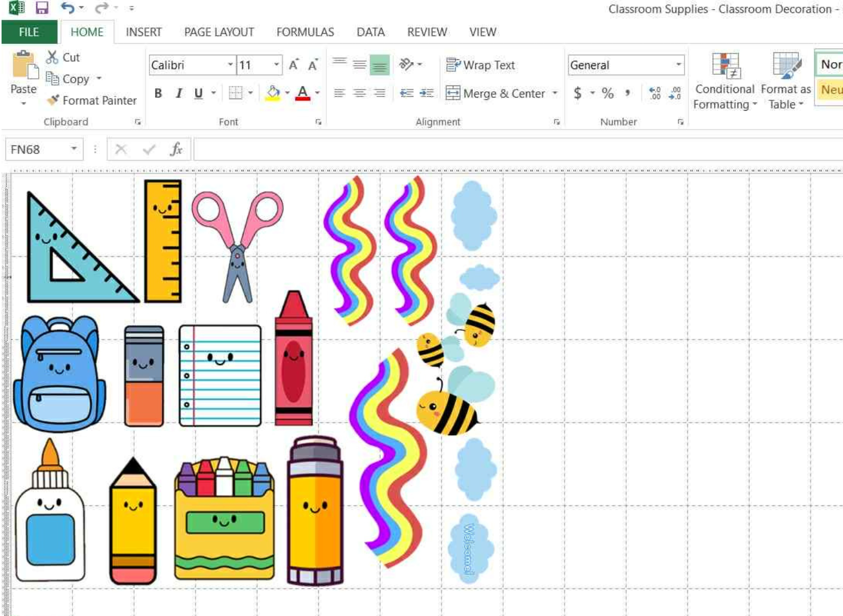Click the Accounting Number Format dollar icon
This screenshot has height=616, width=843.
coord(578,92)
